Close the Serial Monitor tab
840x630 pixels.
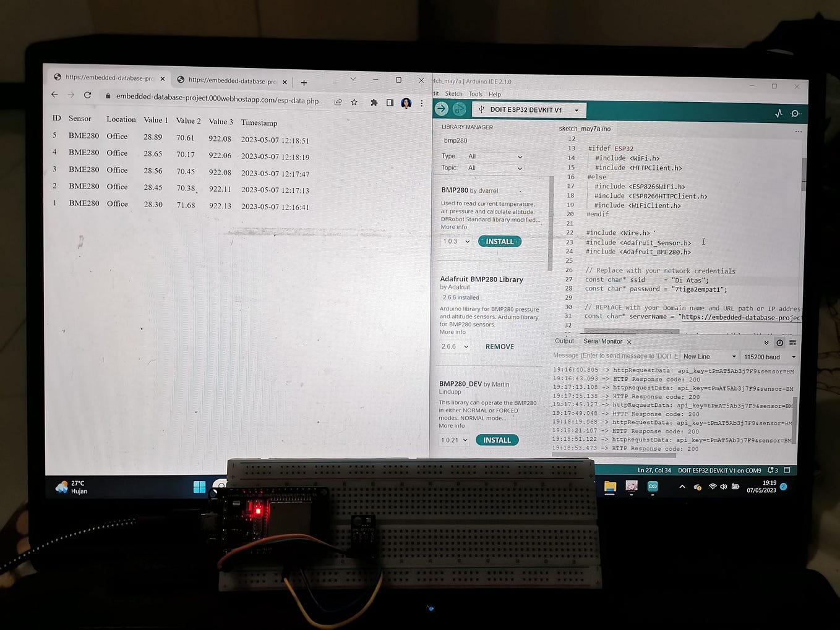(x=628, y=341)
